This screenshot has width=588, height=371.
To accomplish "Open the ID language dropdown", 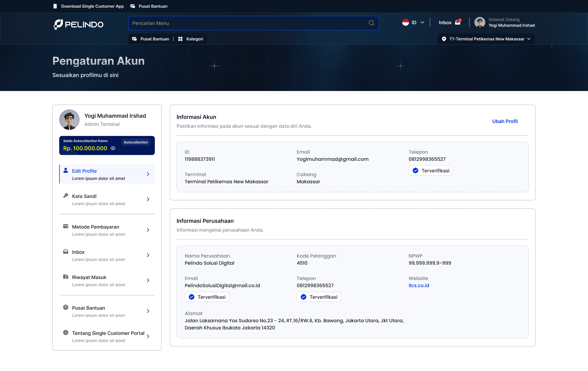I will [x=413, y=23].
